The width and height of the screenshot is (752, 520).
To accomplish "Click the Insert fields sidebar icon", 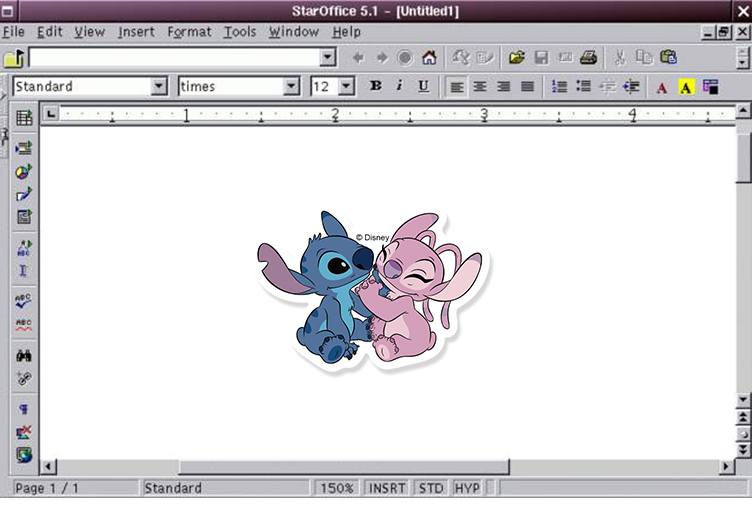I will 24,148.
